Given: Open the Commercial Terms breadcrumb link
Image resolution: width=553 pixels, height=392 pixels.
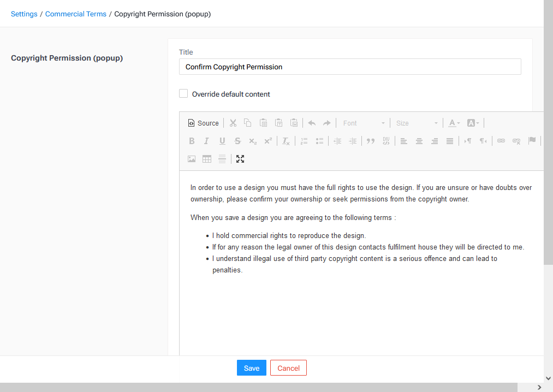Looking at the screenshot, I should tap(76, 14).
